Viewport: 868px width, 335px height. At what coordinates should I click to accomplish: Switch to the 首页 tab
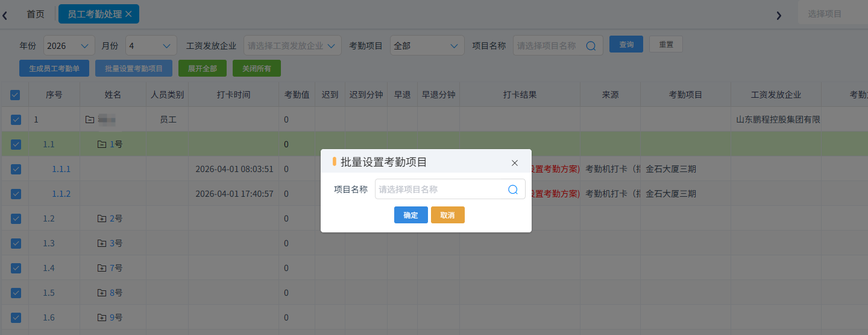coord(36,14)
